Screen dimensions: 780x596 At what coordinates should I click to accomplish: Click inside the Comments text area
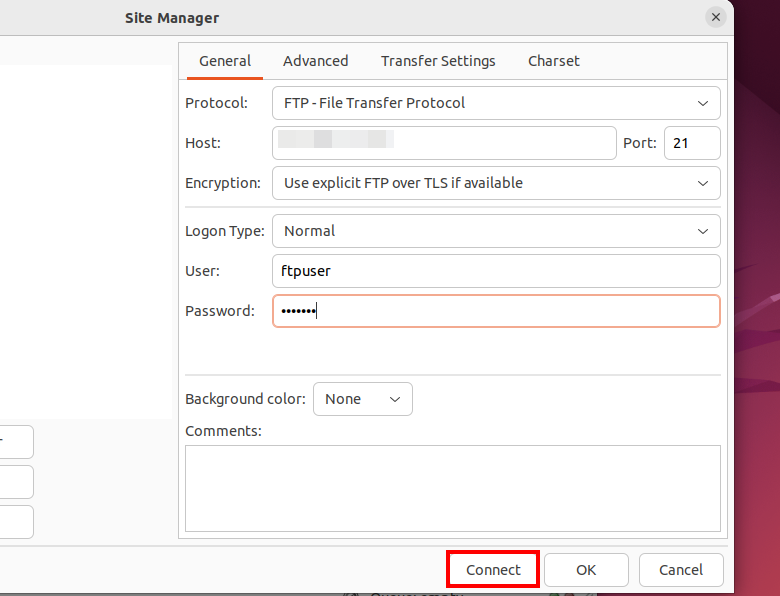point(452,488)
